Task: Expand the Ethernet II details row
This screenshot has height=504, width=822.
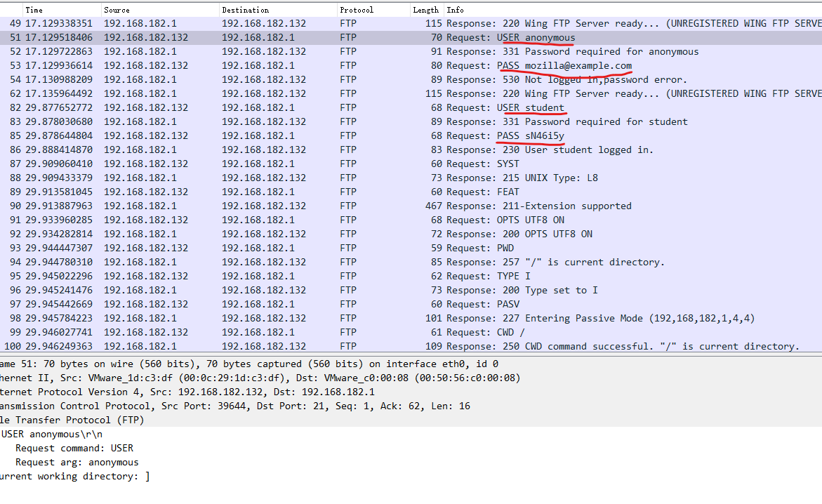Action: (411, 378)
